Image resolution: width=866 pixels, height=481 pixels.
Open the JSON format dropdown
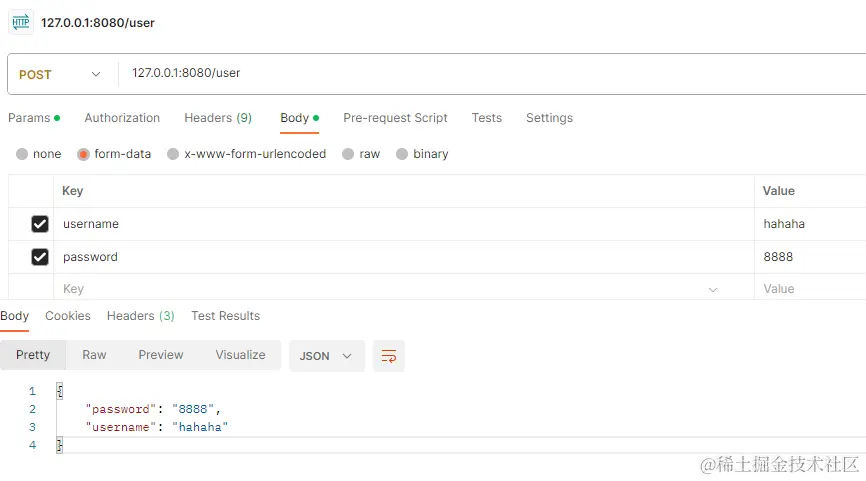click(326, 356)
